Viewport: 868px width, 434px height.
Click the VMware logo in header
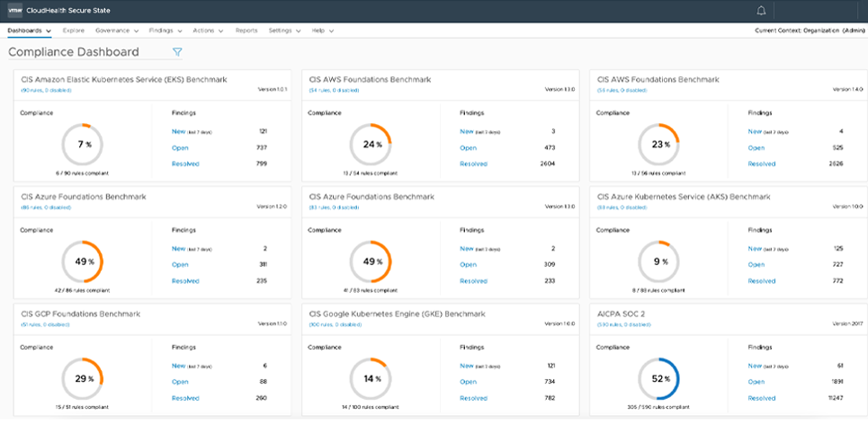(14, 11)
